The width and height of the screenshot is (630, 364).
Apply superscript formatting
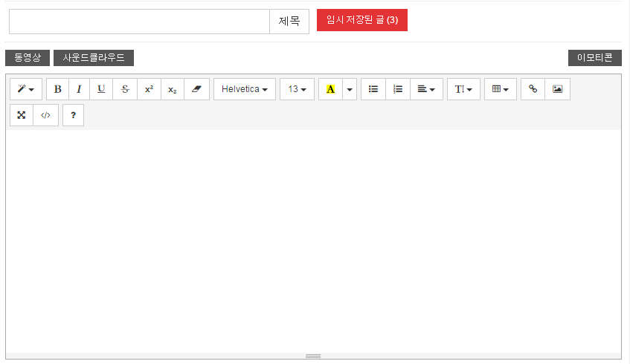point(149,89)
